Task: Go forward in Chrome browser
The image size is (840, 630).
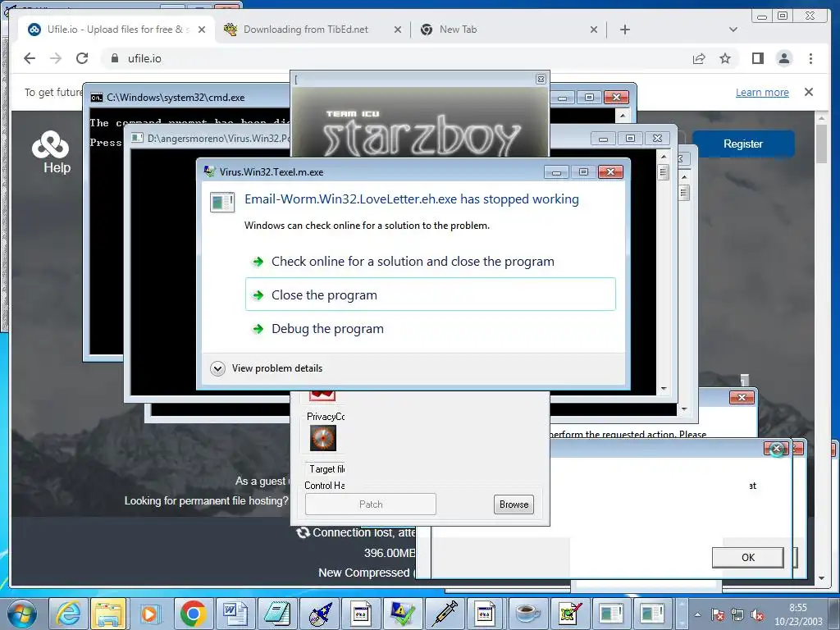Action: click(56, 58)
